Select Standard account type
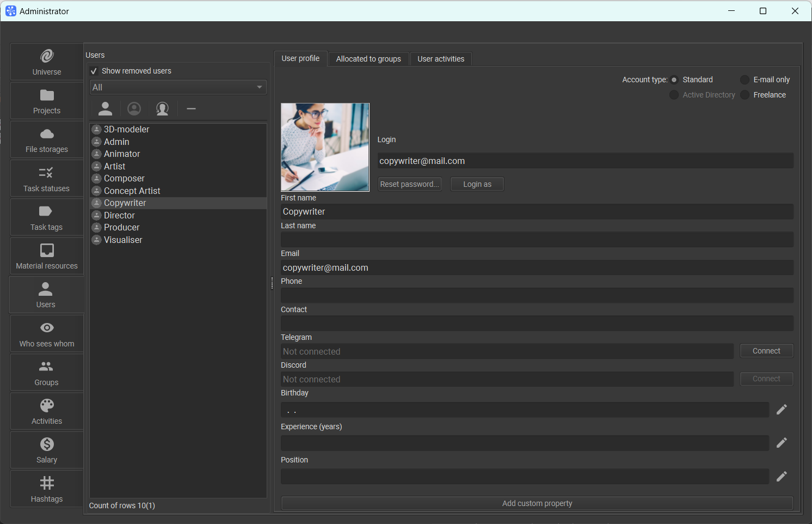This screenshot has width=812, height=524. click(x=674, y=80)
